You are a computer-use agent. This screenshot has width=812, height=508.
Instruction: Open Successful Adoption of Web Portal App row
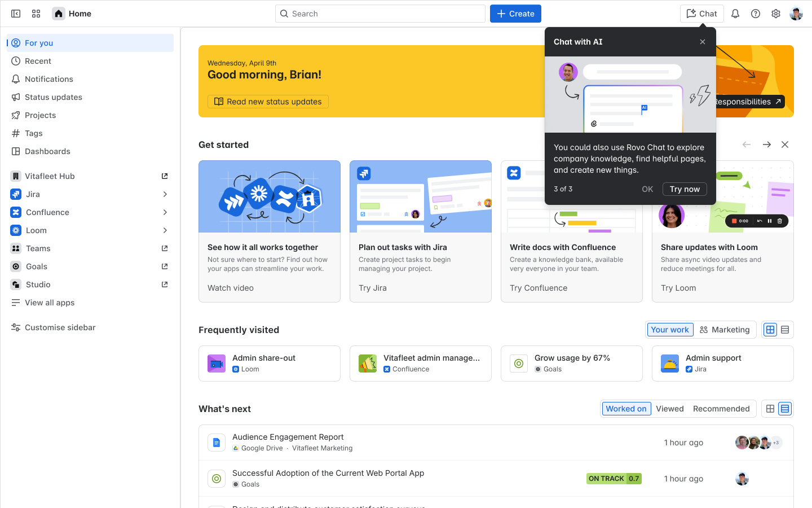(496, 479)
